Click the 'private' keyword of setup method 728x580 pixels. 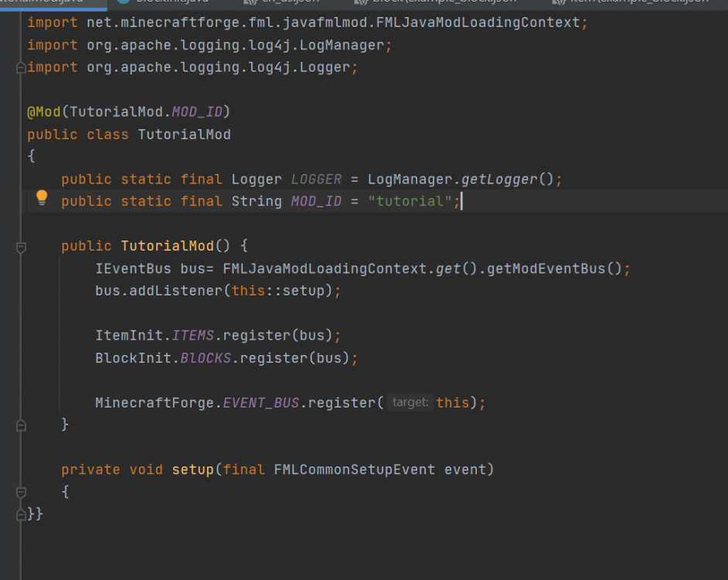tap(90, 469)
